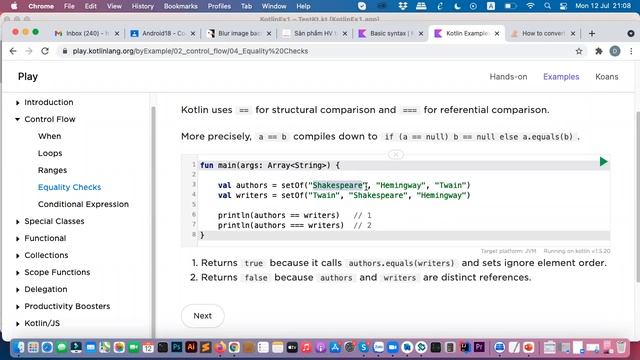This screenshot has height=360, width=640.
Task: Open the Hands-on link
Action: 508,77
